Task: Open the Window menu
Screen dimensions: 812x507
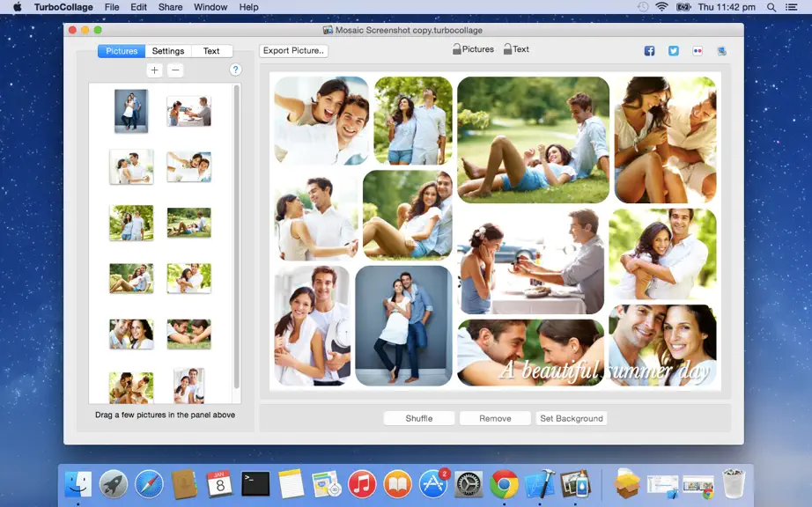Action: [210, 7]
